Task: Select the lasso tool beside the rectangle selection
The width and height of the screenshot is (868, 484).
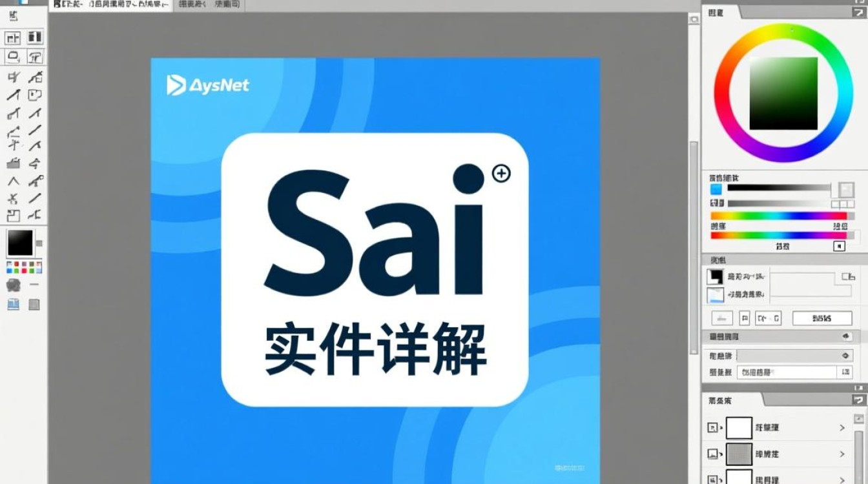Action: coord(35,56)
